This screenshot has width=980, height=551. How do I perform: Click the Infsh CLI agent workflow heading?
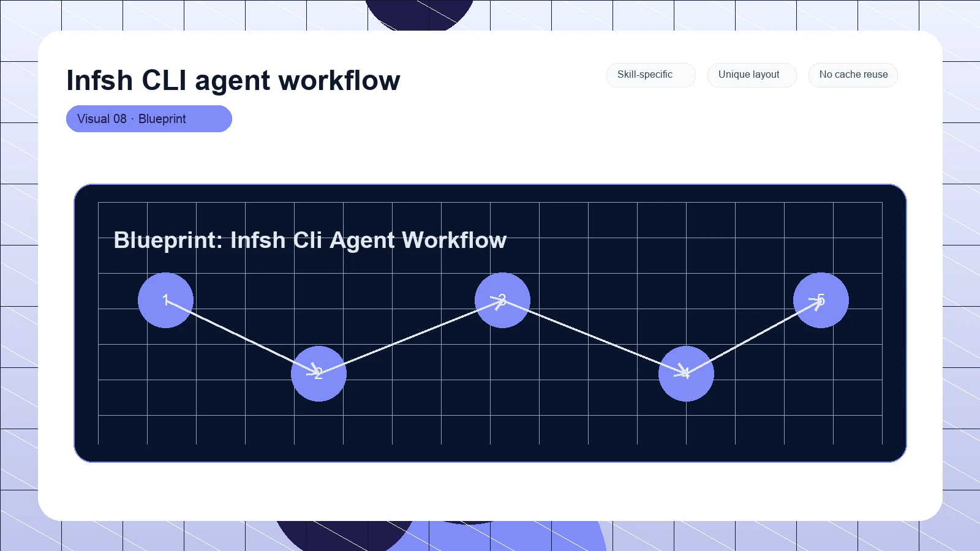pos(233,80)
